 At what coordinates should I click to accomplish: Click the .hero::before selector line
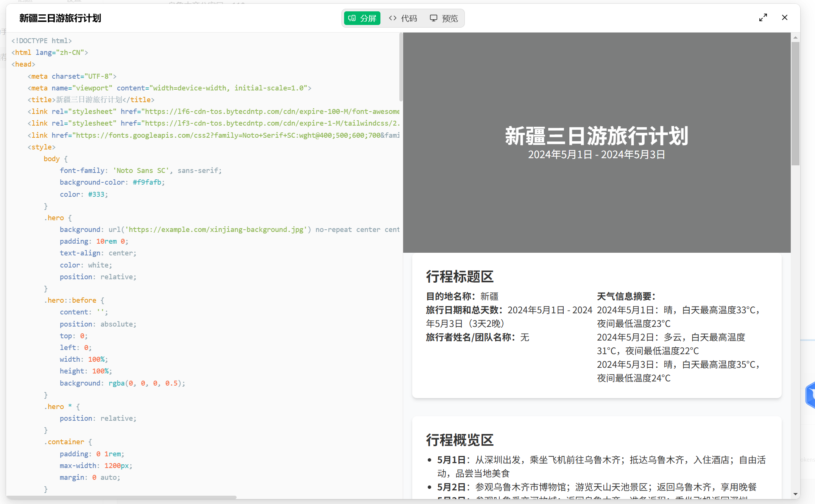point(74,300)
